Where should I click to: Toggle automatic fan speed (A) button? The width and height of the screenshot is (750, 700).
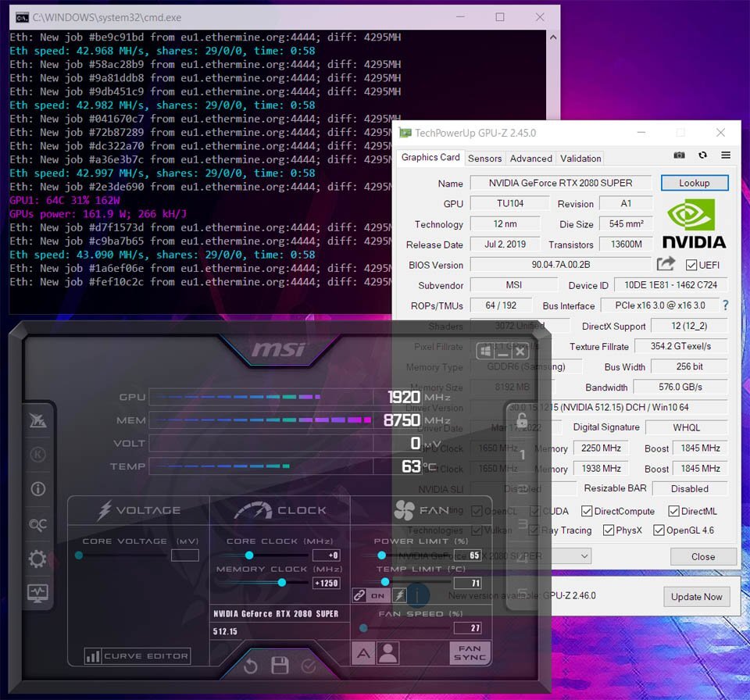(x=363, y=652)
